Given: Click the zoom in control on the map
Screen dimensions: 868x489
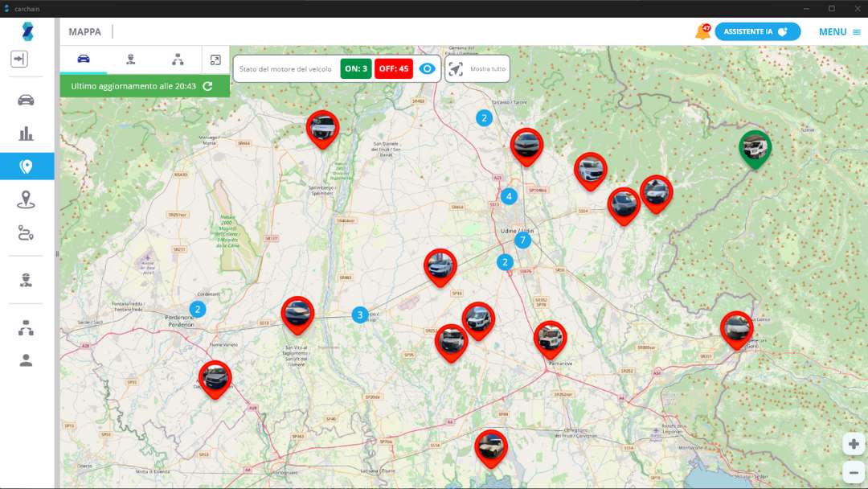Looking at the screenshot, I should pos(854,443).
